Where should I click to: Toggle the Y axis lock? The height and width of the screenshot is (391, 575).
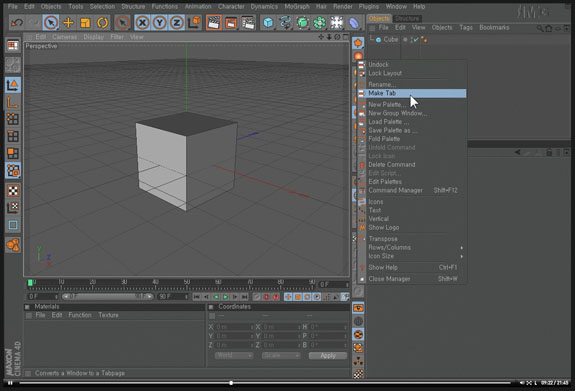tap(160, 23)
